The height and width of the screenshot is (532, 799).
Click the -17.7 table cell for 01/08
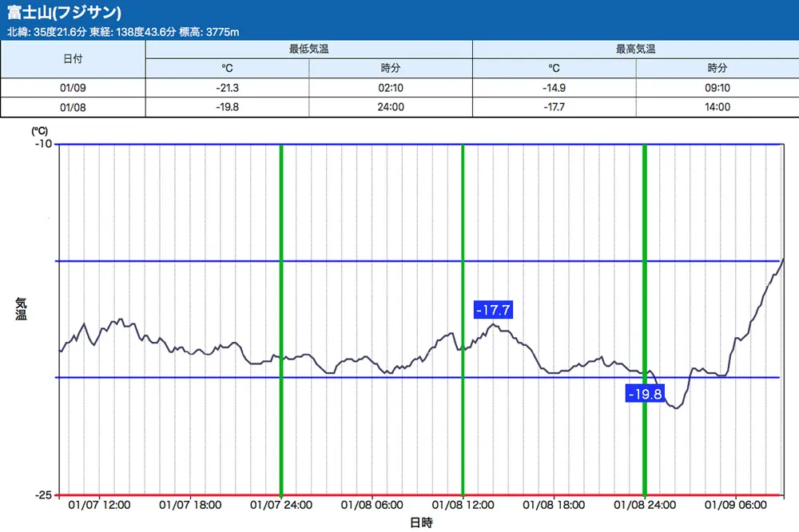coord(554,107)
